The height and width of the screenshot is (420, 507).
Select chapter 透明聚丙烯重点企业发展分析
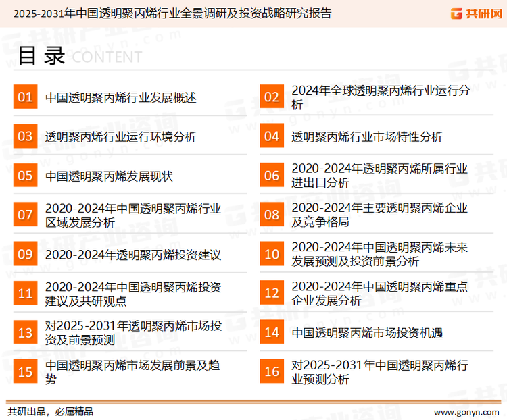(380, 293)
